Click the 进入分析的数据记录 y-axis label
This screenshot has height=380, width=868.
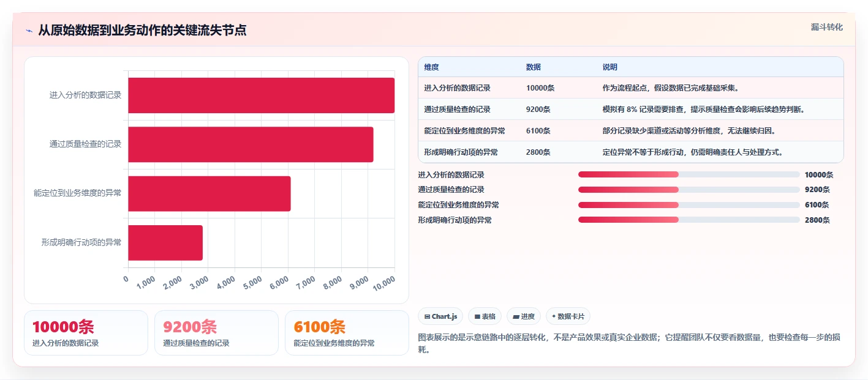pos(85,95)
